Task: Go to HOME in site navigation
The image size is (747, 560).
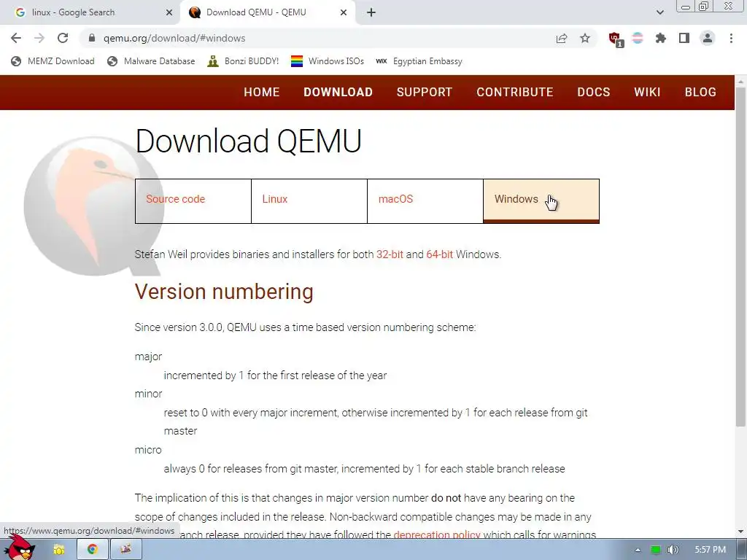Action: click(x=262, y=92)
